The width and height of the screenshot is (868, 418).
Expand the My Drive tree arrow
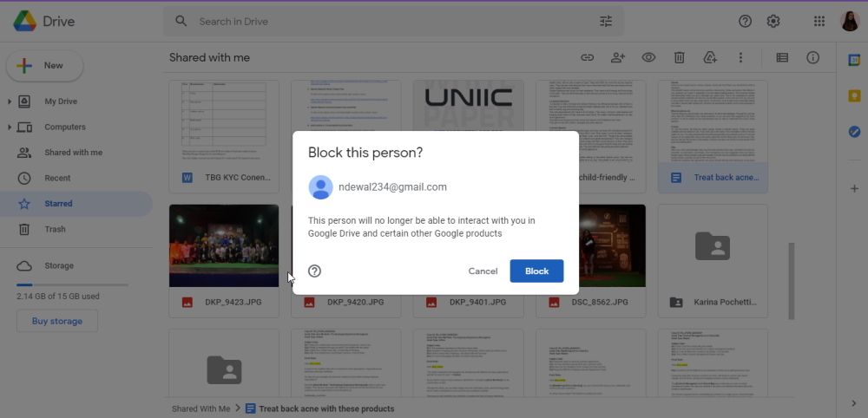coord(10,101)
